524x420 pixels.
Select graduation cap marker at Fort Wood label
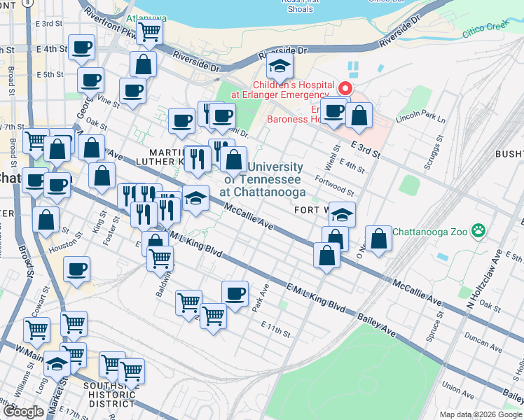point(342,216)
